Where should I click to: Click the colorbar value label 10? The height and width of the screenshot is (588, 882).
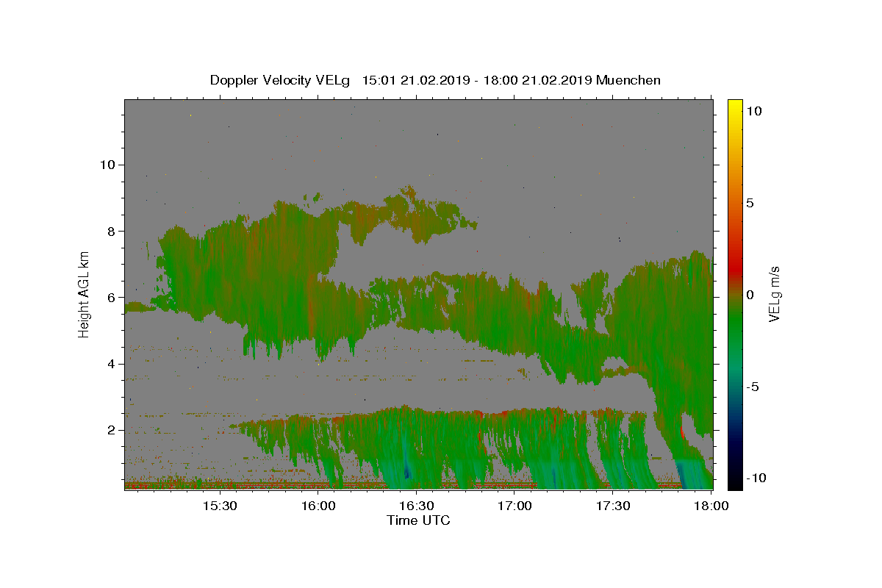tap(753, 111)
